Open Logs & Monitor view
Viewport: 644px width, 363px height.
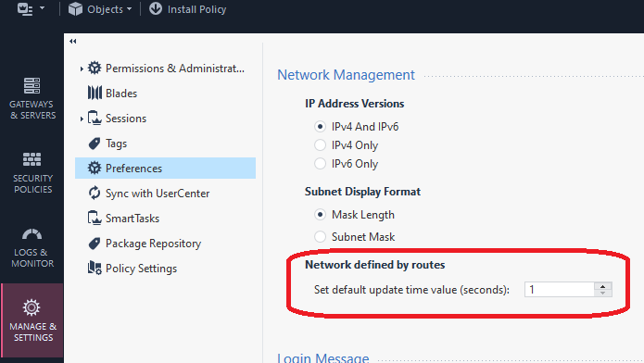point(32,247)
